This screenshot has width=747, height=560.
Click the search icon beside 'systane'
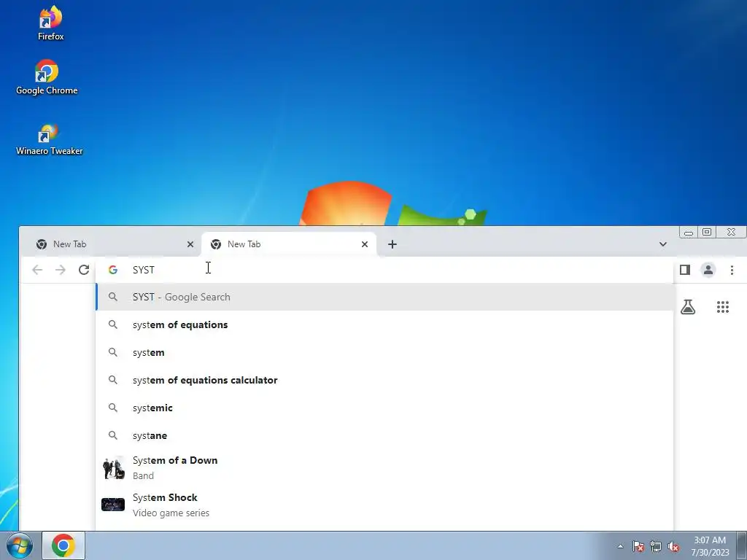(x=113, y=435)
